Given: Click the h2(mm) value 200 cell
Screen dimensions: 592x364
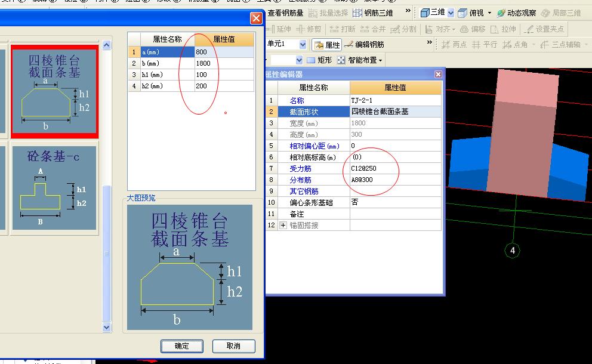Looking at the screenshot, I should pos(224,86).
